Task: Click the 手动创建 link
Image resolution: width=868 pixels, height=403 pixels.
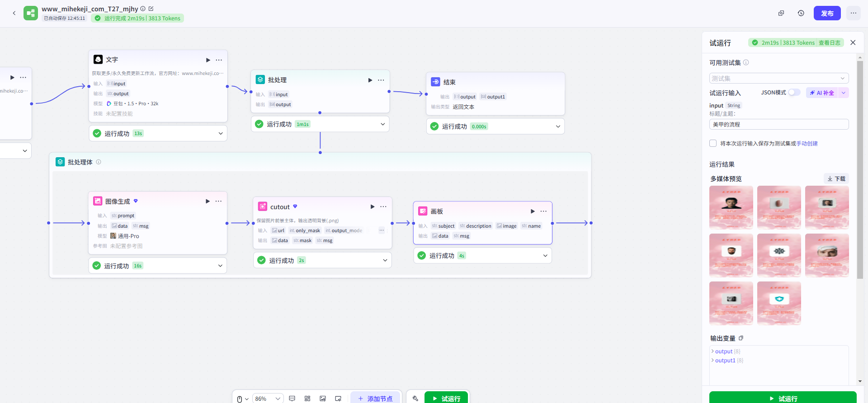Action: click(807, 143)
